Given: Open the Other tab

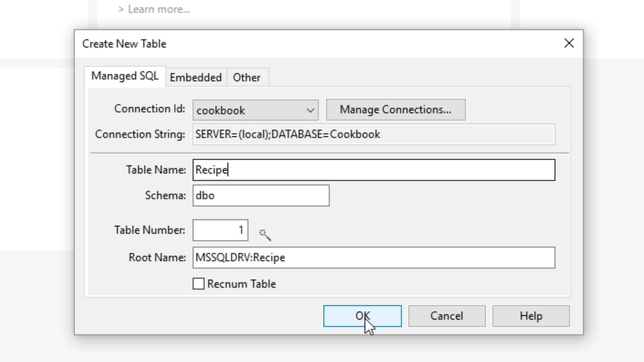Looking at the screenshot, I should point(247,78).
